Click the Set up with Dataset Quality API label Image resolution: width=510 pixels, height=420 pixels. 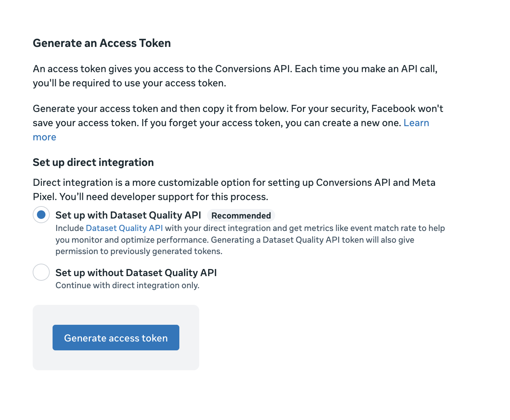coord(128,215)
